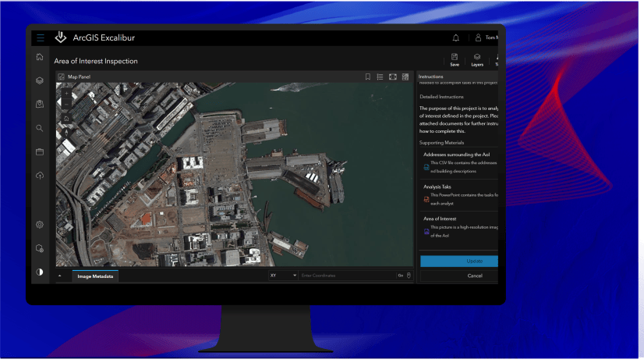Click the compass to reset map orientation
The width and height of the screenshot is (644, 363).
[66, 133]
